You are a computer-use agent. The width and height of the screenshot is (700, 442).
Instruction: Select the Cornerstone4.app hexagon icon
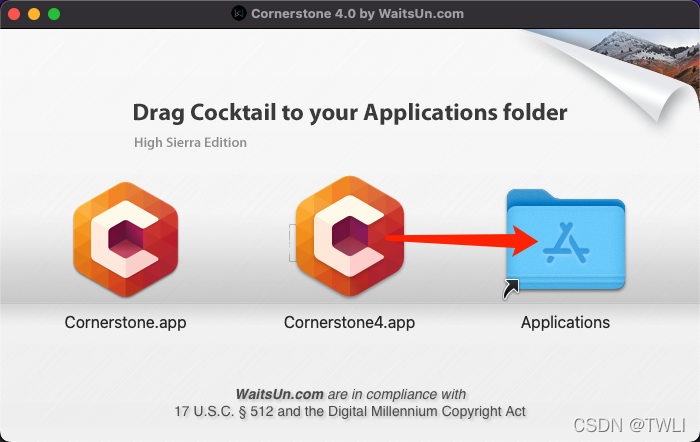pos(350,237)
